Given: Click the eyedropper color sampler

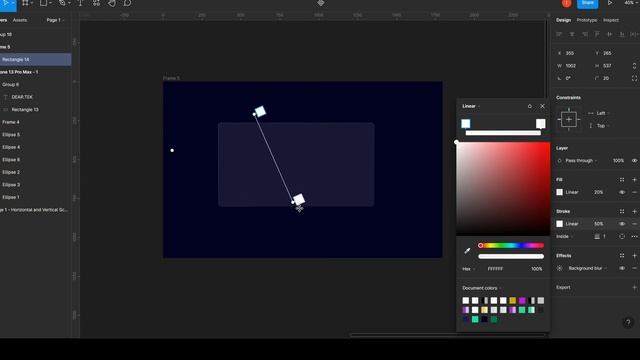Looking at the screenshot, I should tap(467, 251).
